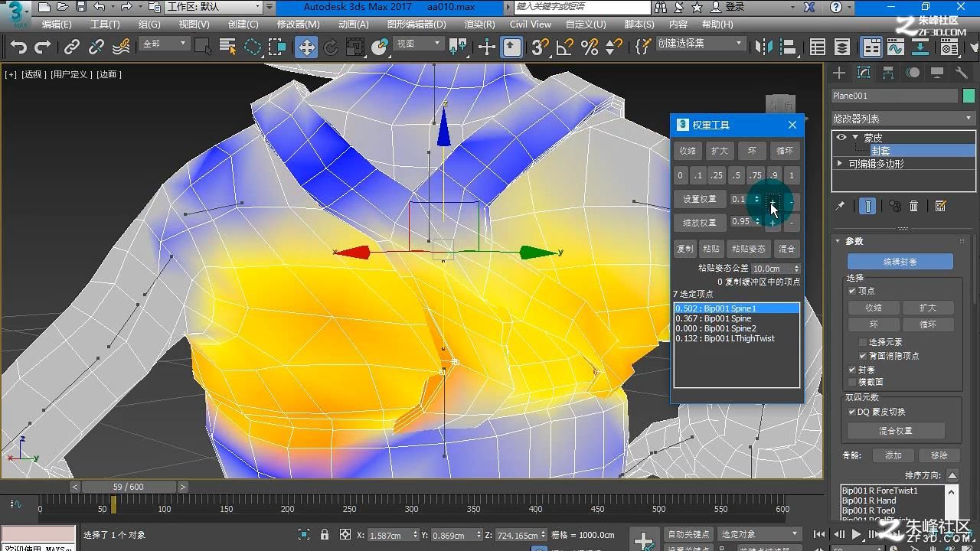Click the 粘贴姿态公差 10.0cm field
Viewport: 980px width, 551px height.
pyautogui.click(x=776, y=269)
